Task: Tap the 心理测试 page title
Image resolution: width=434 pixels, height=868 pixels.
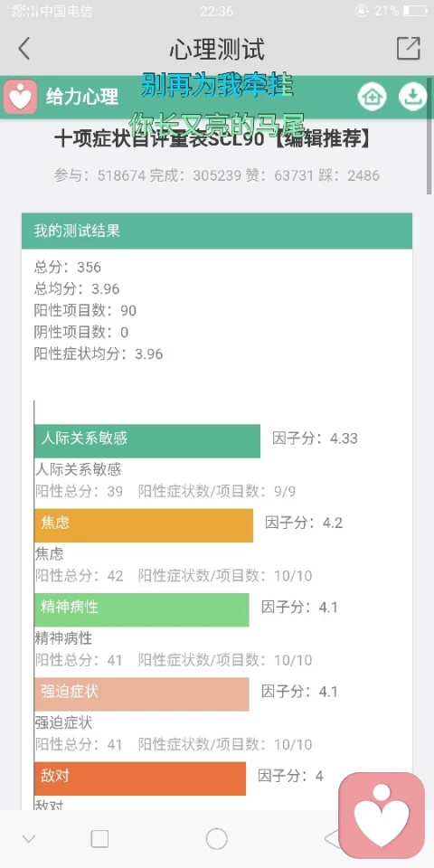Action: point(217,49)
